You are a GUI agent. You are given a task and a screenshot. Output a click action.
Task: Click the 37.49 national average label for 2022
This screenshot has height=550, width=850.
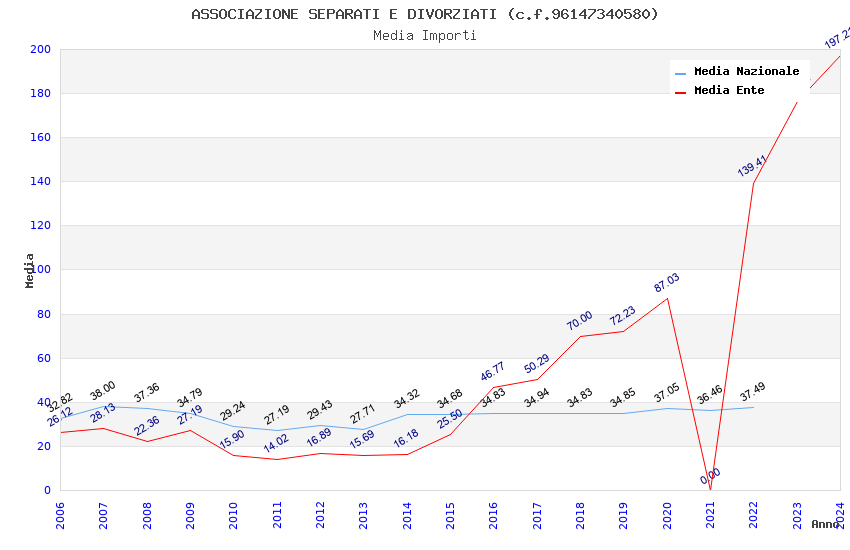752,392
